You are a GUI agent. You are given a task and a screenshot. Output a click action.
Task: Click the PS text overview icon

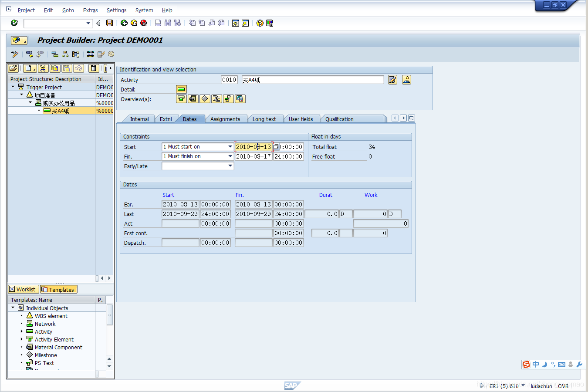click(x=228, y=99)
